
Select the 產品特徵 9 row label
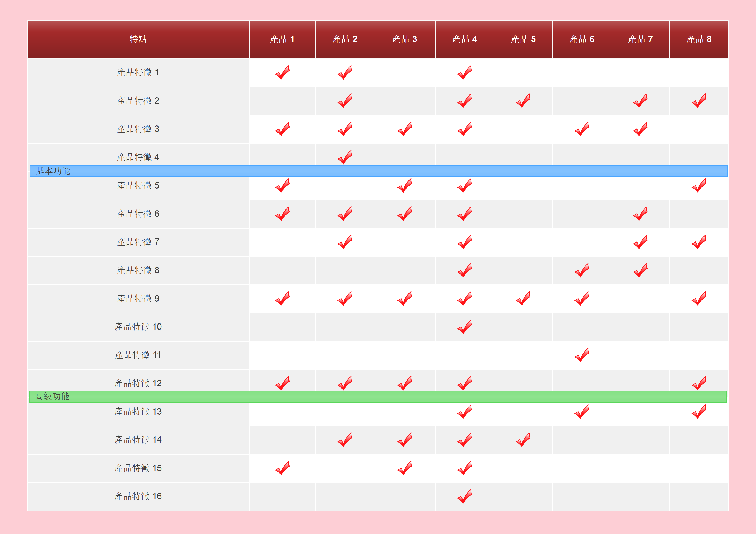(138, 299)
